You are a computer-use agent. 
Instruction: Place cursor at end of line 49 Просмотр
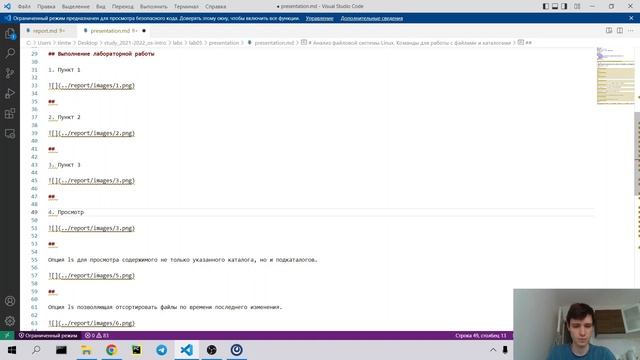pyautogui.click(x=84, y=212)
